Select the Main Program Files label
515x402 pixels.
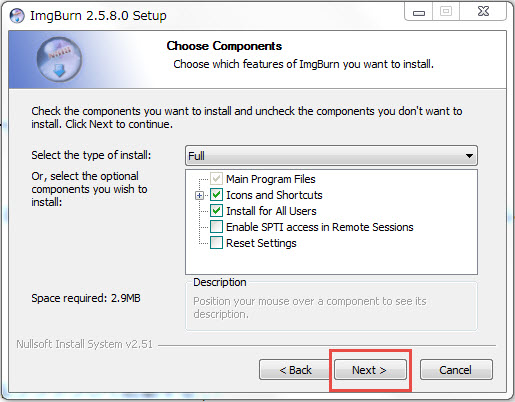[271, 179]
